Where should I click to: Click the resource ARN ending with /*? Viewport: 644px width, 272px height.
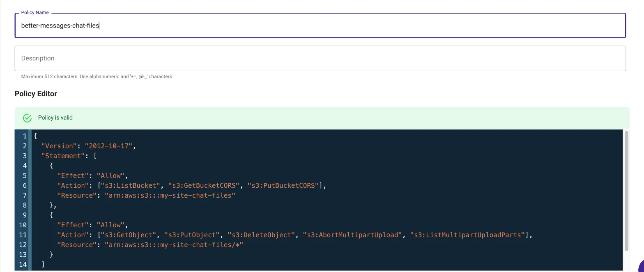tap(174, 244)
